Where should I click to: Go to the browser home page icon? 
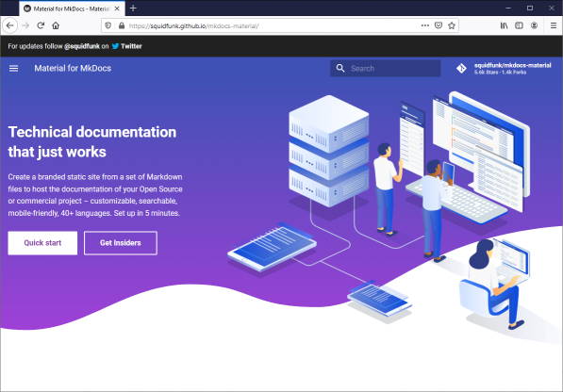click(x=56, y=25)
